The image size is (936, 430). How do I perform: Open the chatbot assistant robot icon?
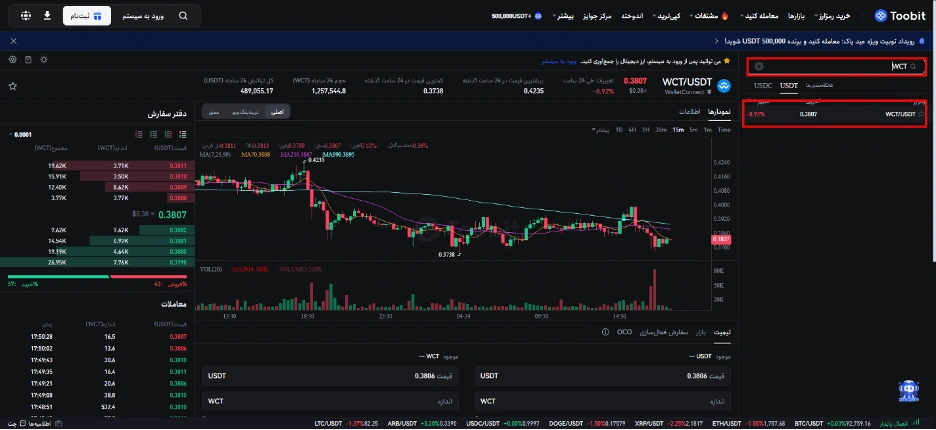(x=907, y=389)
